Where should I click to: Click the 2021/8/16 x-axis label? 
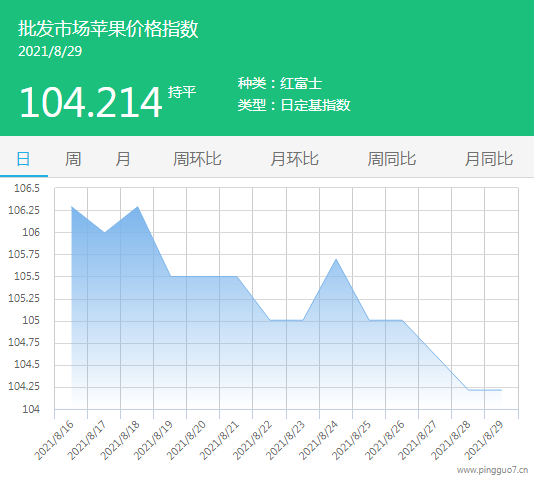point(54,440)
